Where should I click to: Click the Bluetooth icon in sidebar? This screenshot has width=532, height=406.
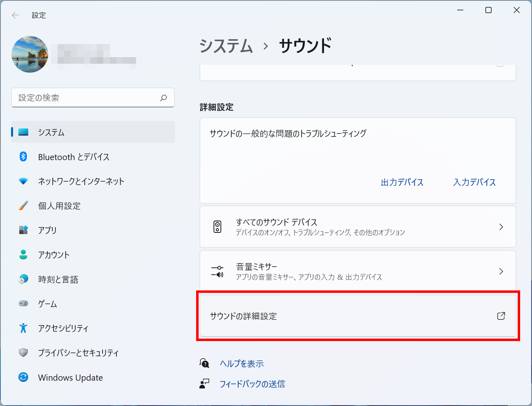(23, 157)
